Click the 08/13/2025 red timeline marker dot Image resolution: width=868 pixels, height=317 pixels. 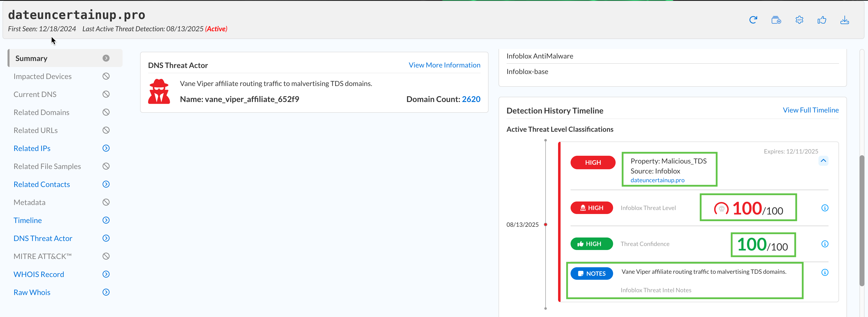tap(546, 224)
